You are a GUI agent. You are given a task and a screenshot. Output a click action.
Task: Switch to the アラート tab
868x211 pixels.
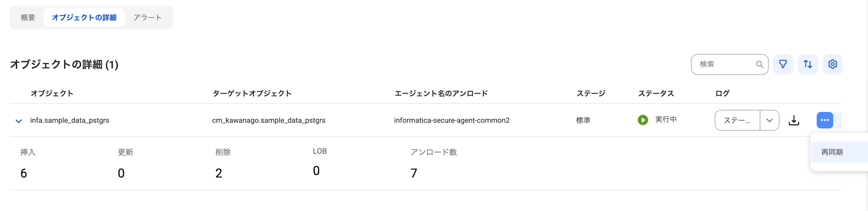tap(148, 18)
